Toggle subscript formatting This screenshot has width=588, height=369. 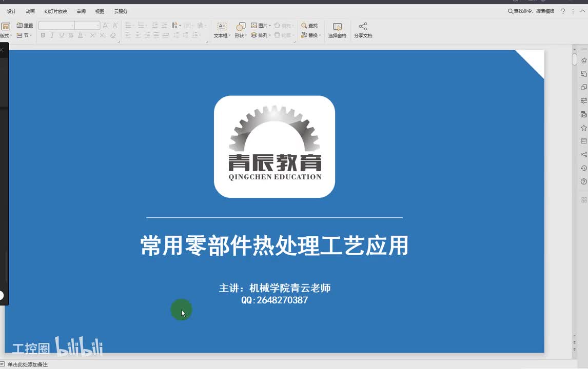[x=103, y=35]
